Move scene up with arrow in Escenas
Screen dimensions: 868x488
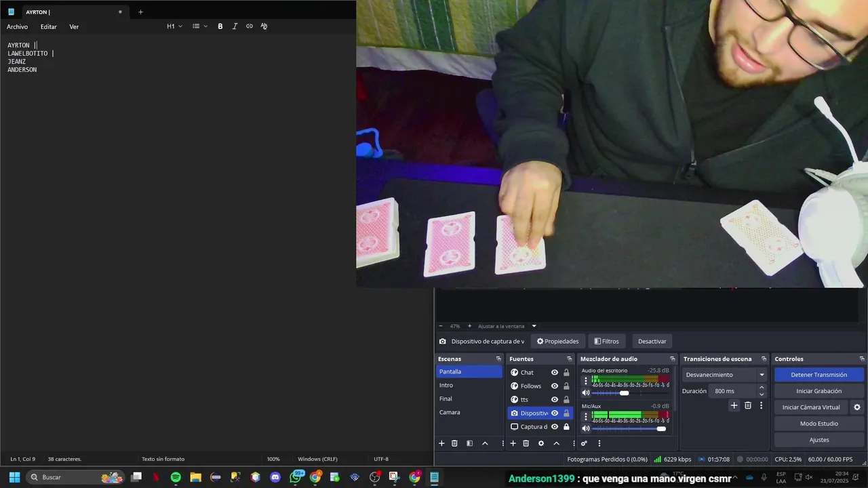click(485, 443)
